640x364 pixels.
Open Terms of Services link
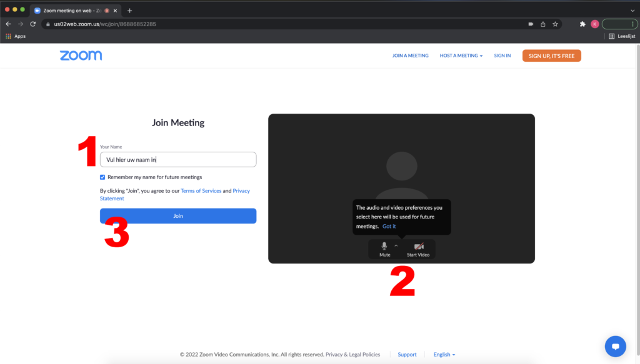click(x=201, y=191)
